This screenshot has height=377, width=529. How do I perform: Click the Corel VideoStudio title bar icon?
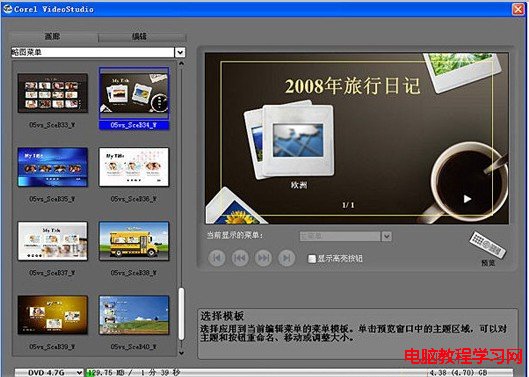pos(7,9)
